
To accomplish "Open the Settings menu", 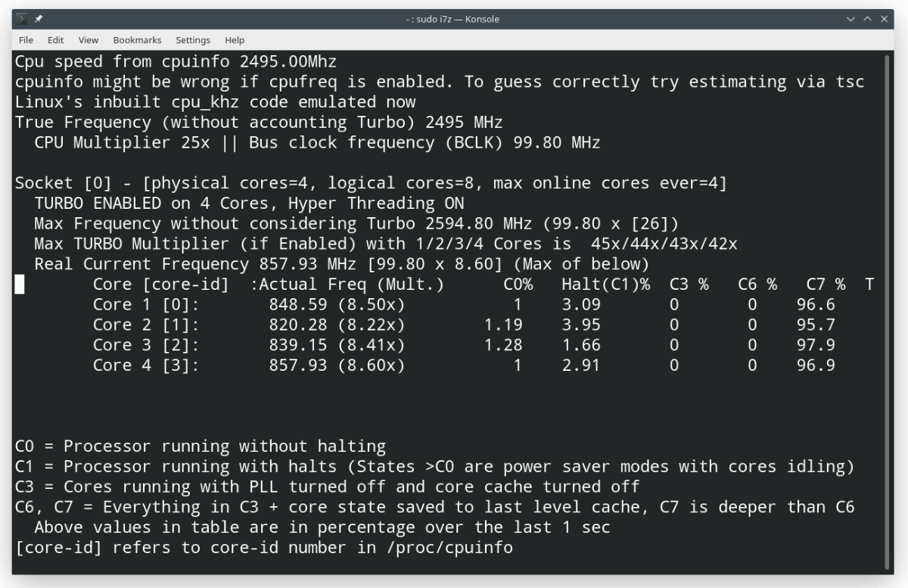I will tap(193, 40).
